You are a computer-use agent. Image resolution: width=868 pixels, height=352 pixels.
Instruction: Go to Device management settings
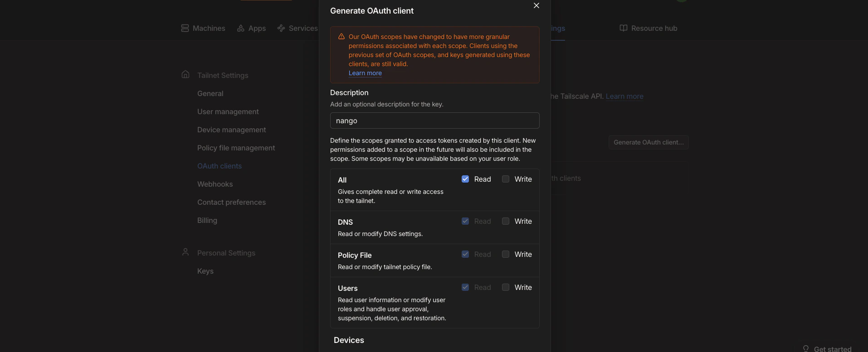tap(231, 130)
